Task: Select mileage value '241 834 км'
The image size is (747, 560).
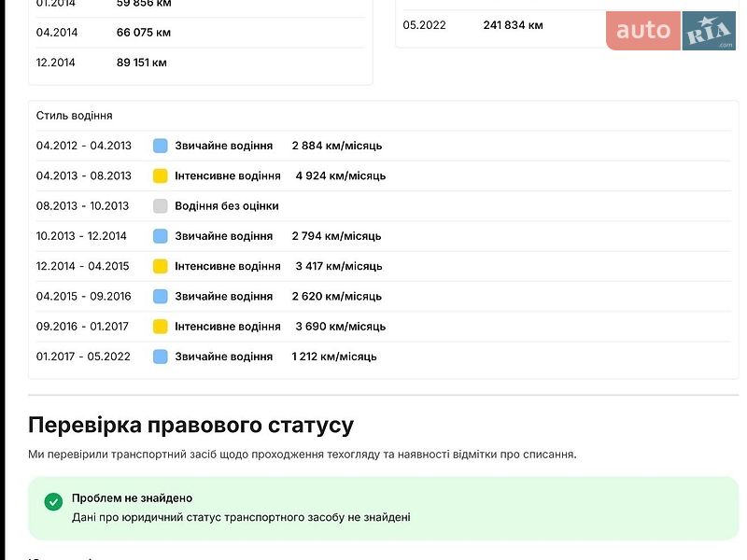Action: (x=513, y=25)
